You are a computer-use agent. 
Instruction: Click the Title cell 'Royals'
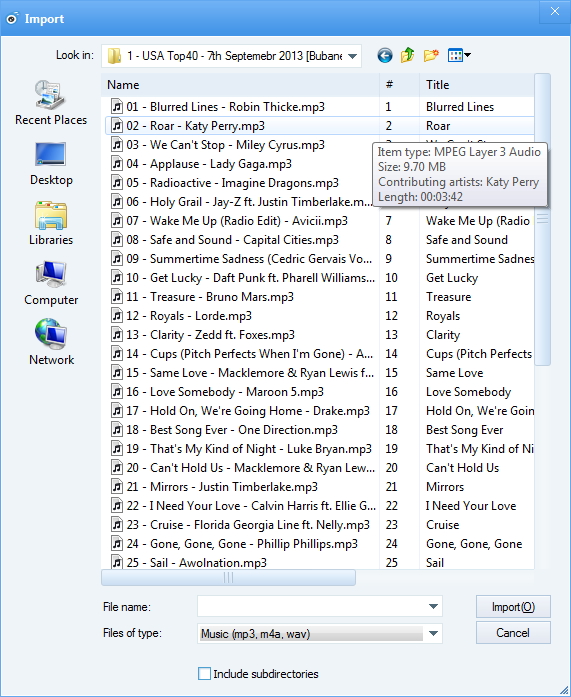coord(443,316)
